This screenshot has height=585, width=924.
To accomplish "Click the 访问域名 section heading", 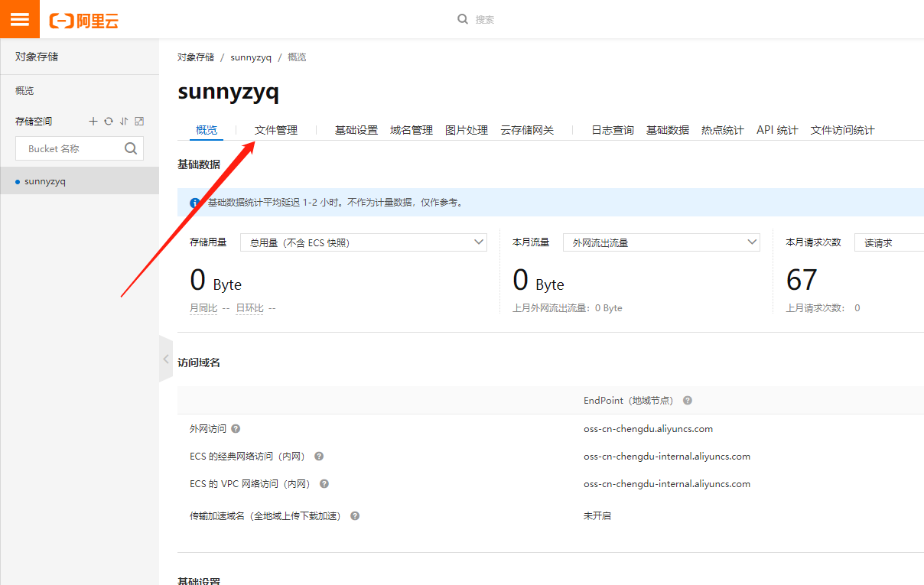I will click(199, 362).
